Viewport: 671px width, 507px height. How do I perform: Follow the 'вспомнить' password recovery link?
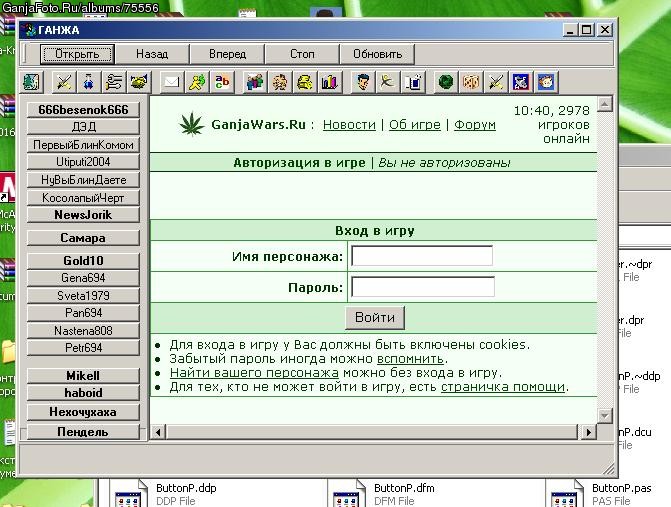410,359
